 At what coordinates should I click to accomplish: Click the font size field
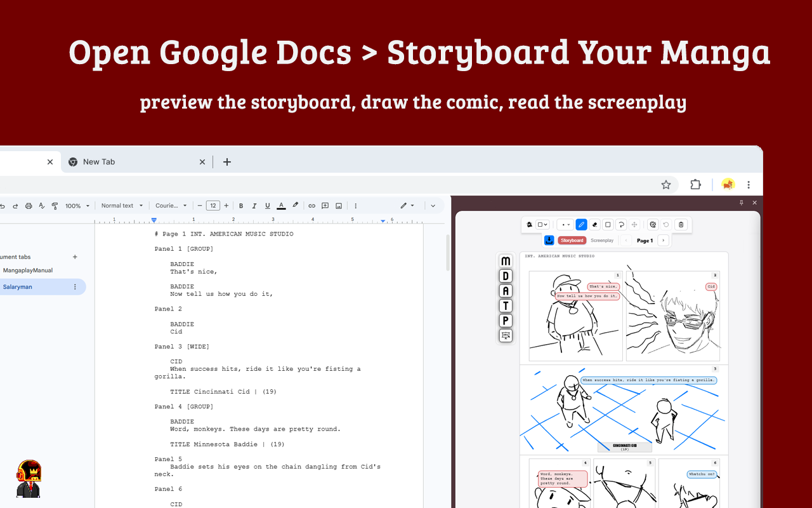pyautogui.click(x=213, y=206)
